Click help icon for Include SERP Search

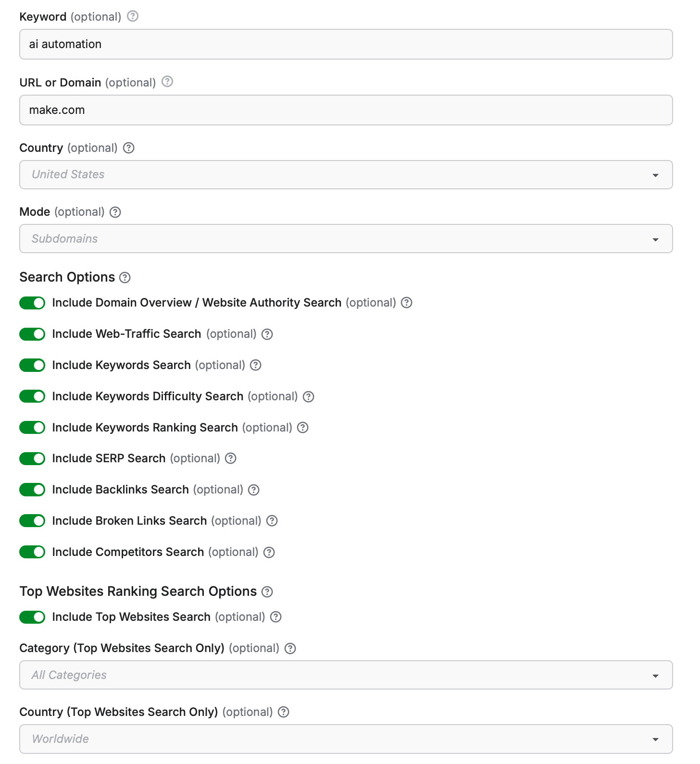pyautogui.click(x=231, y=458)
